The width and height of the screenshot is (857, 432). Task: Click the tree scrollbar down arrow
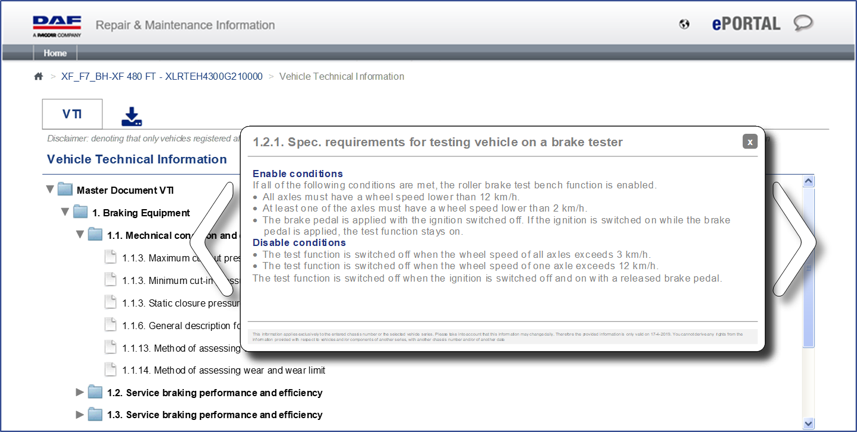coord(809,423)
